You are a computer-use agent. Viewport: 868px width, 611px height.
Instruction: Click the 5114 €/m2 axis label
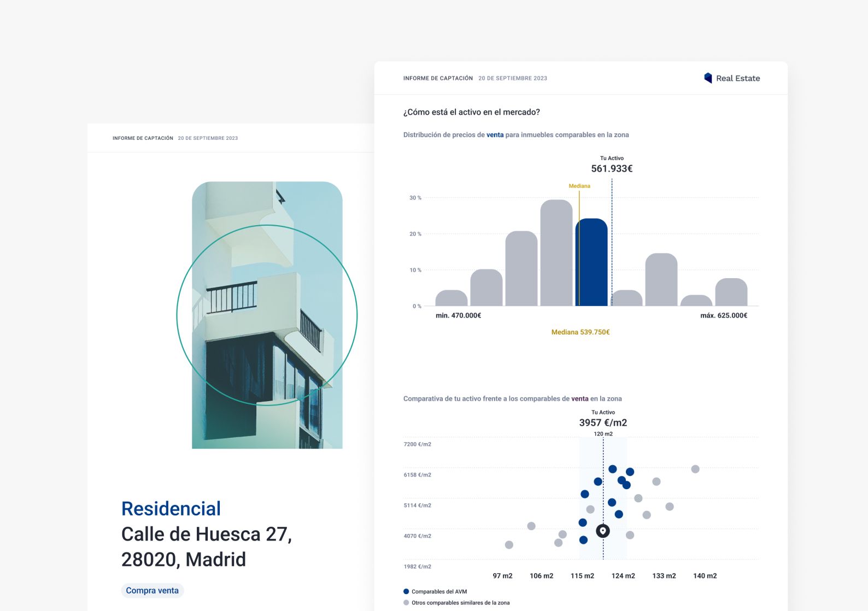click(x=418, y=506)
